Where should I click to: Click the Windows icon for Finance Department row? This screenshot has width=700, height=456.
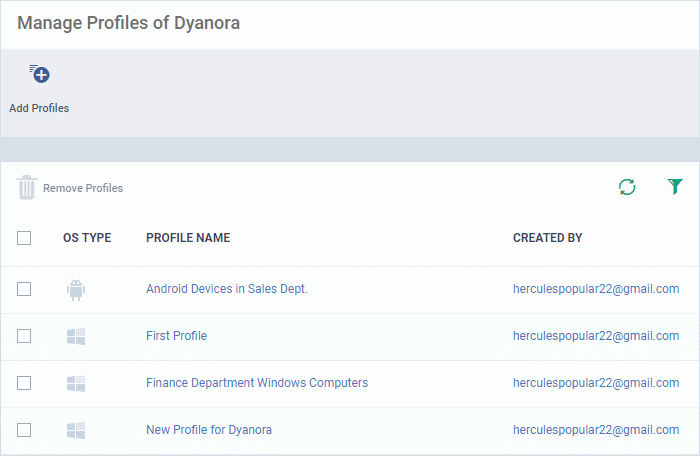pos(76,383)
